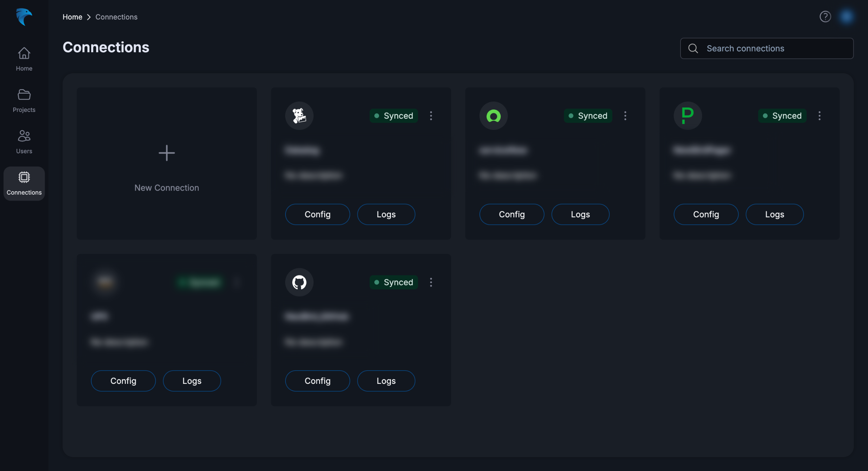View Logs for the Datadog connection
The height and width of the screenshot is (471, 868).
click(x=386, y=214)
